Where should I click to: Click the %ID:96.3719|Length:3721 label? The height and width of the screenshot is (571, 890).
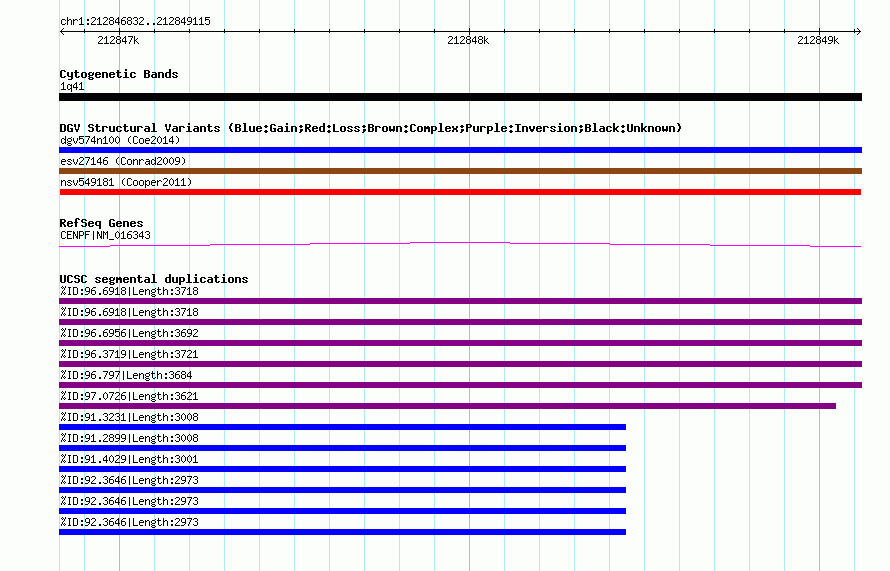(x=129, y=354)
